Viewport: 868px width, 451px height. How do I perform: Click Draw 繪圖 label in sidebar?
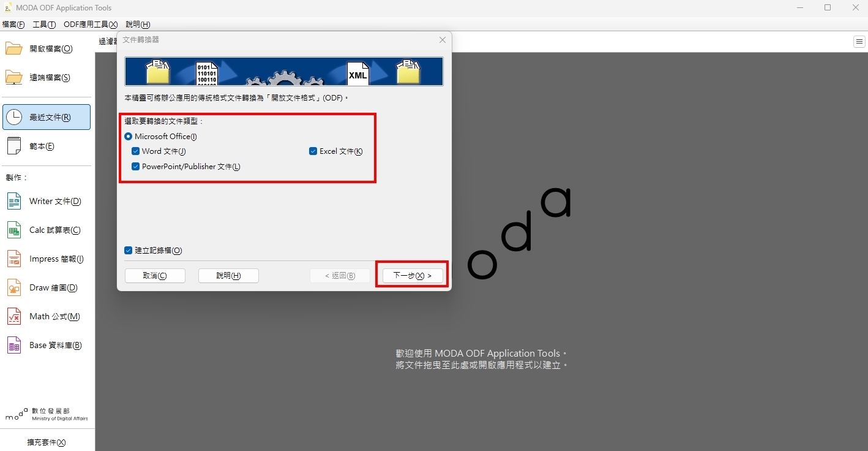[53, 288]
